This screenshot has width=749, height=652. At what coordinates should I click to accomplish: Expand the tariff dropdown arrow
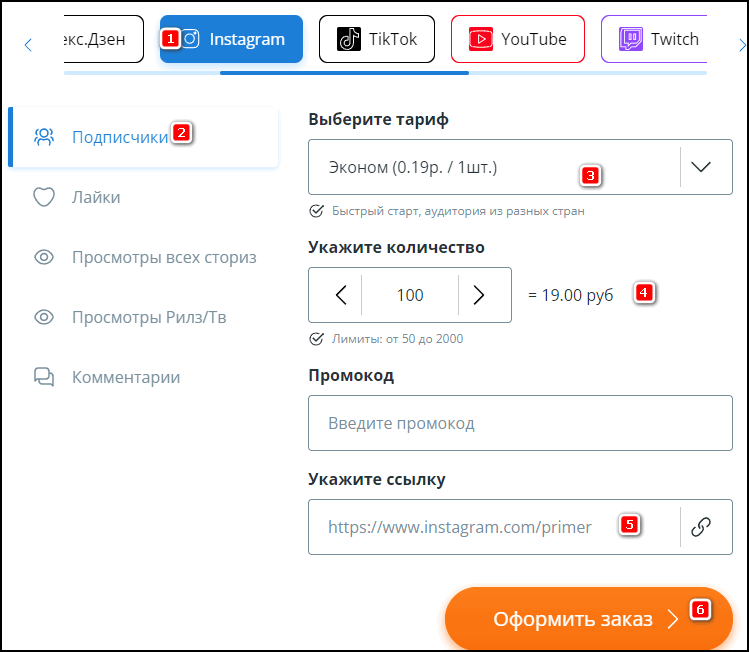(x=701, y=167)
